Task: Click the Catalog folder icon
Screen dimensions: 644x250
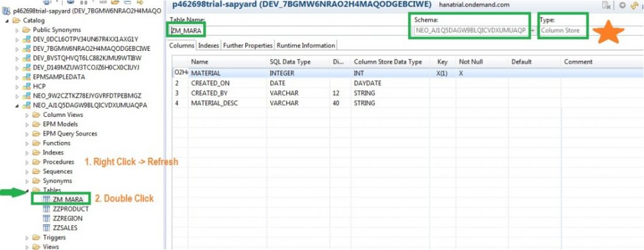Action: 16,20
